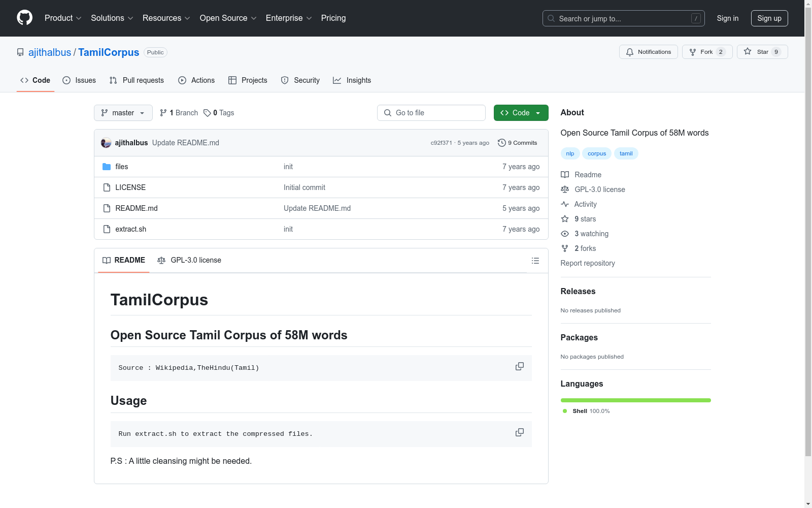Open the Update README.md commit message
Image resolution: width=812 pixels, height=508 pixels.
186,143
